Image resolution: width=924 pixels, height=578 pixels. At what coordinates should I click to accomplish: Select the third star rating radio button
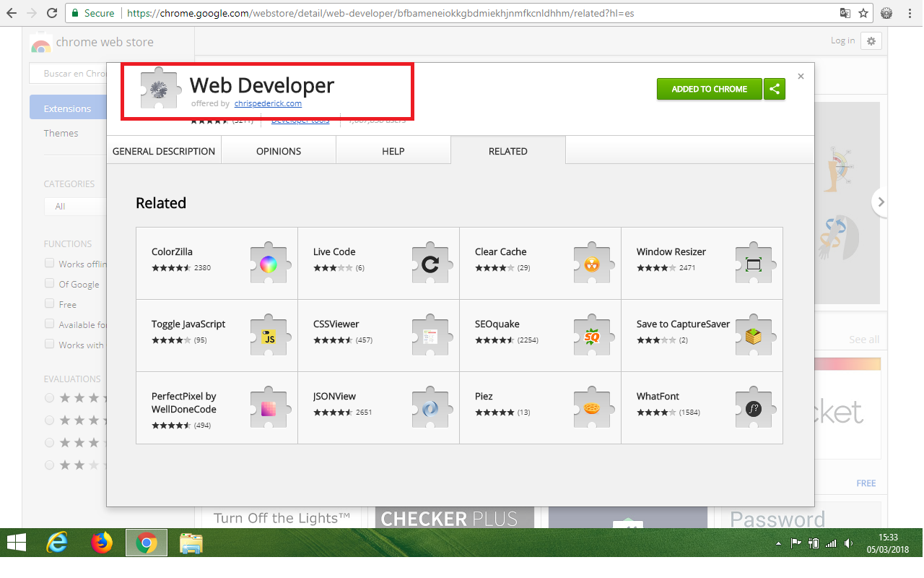click(x=49, y=442)
